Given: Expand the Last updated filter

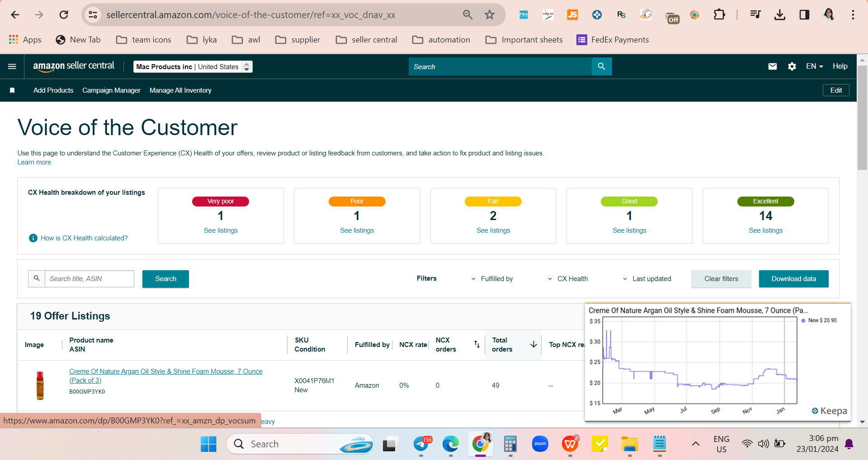Looking at the screenshot, I should [x=647, y=279].
